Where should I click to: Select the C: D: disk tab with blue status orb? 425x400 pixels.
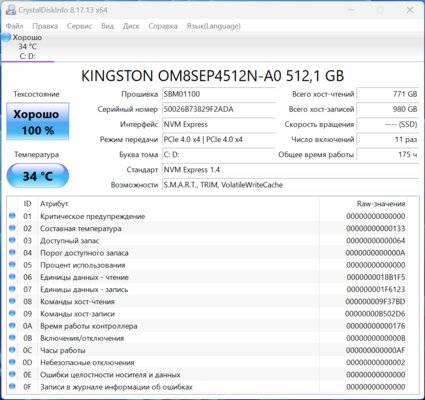[x=27, y=47]
